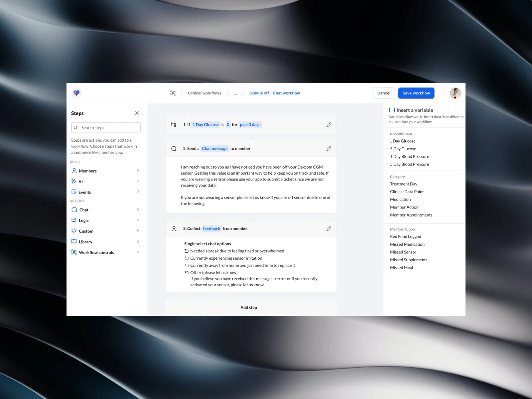The height and width of the screenshot is (399, 532).
Task: Expand the Logic row chevron
Action: coord(138,220)
